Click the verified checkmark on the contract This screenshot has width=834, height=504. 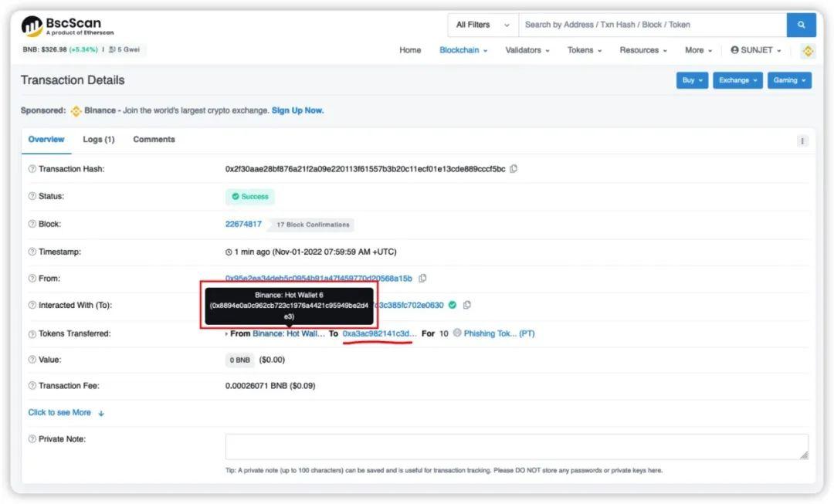[452, 305]
